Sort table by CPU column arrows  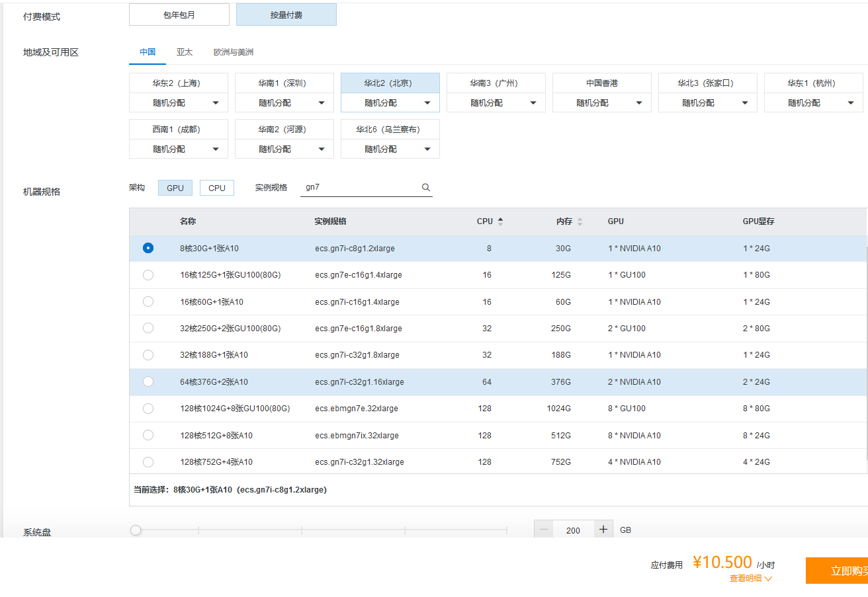point(500,222)
